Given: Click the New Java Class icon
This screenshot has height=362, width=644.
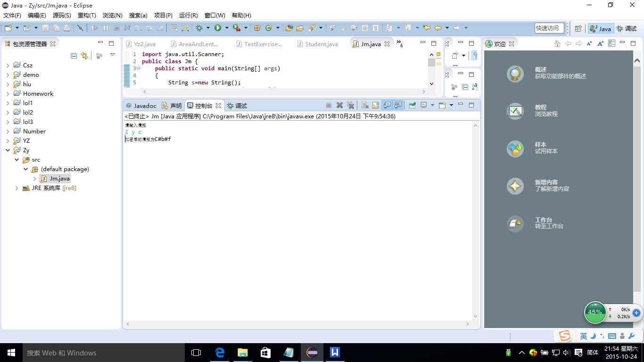Looking at the screenshot, I should click(269, 28).
